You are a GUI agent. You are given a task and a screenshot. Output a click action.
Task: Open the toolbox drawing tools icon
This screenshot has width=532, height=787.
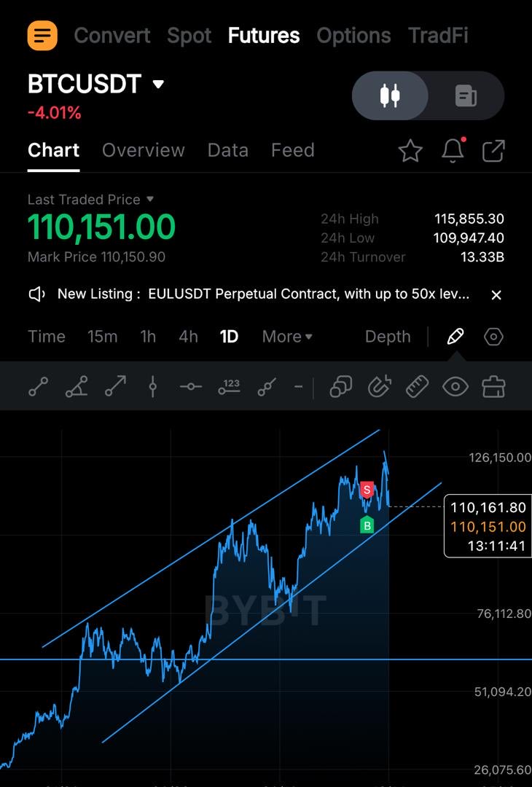pyautogui.click(x=493, y=387)
